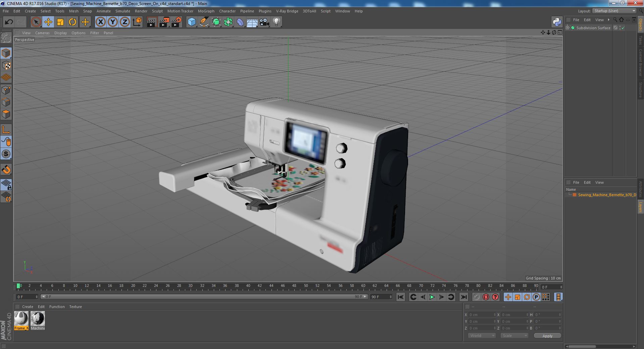Render to Picture Viewer
The height and width of the screenshot is (349, 644).
[x=164, y=22]
